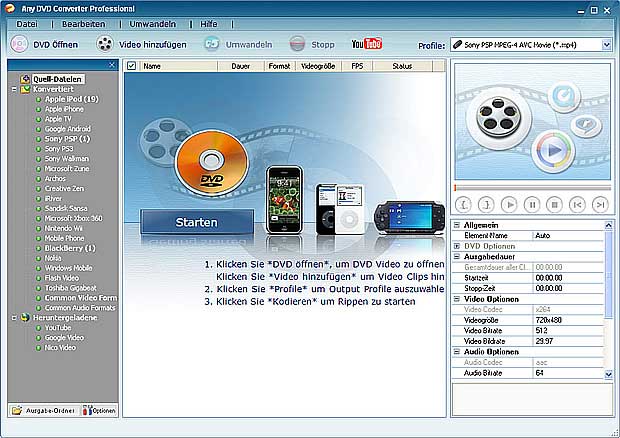The width and height of the screenshot is (620, 438).
Task: Jump to next frame in preview
Action: tap(600, 204)
